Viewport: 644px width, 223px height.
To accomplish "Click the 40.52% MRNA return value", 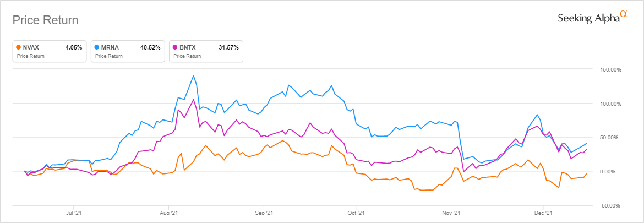I will pos(150,48).
